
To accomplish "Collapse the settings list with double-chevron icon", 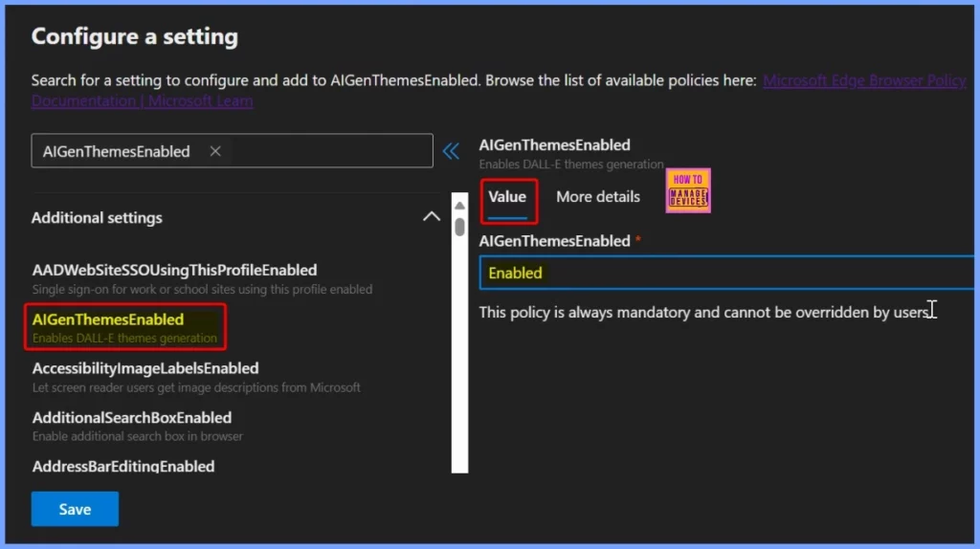I will click(451, 150).
